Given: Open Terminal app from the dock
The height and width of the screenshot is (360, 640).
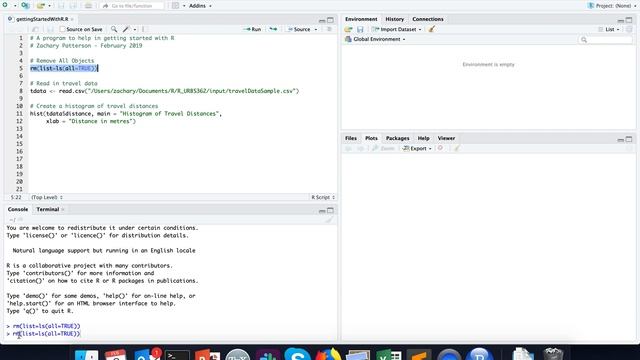Looking at the screenshot, I should tap(177, 355).
